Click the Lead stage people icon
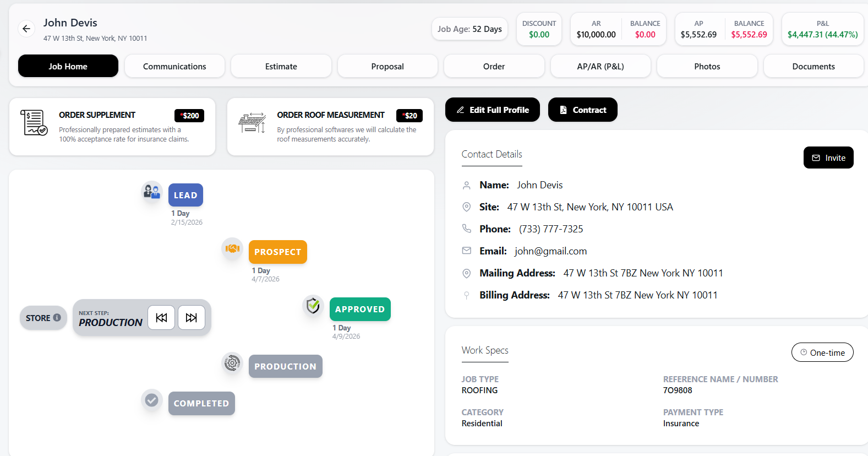This screenshot has height=456, width=868. [151, 192]
